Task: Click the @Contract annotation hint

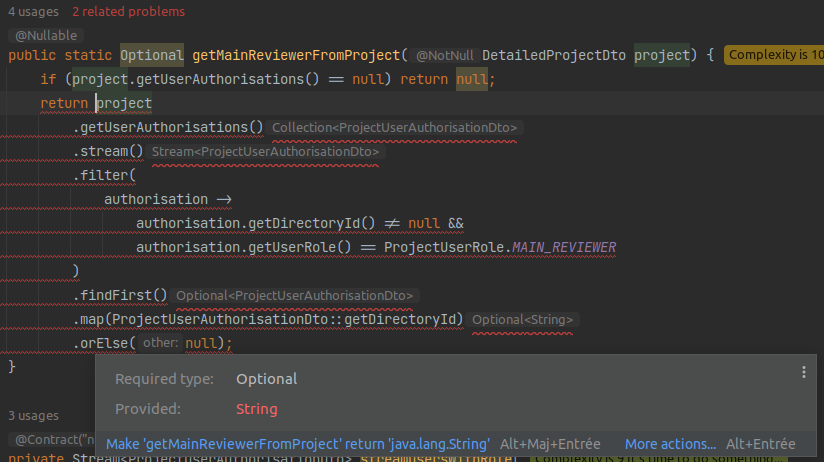Action: tap(52, 439)
